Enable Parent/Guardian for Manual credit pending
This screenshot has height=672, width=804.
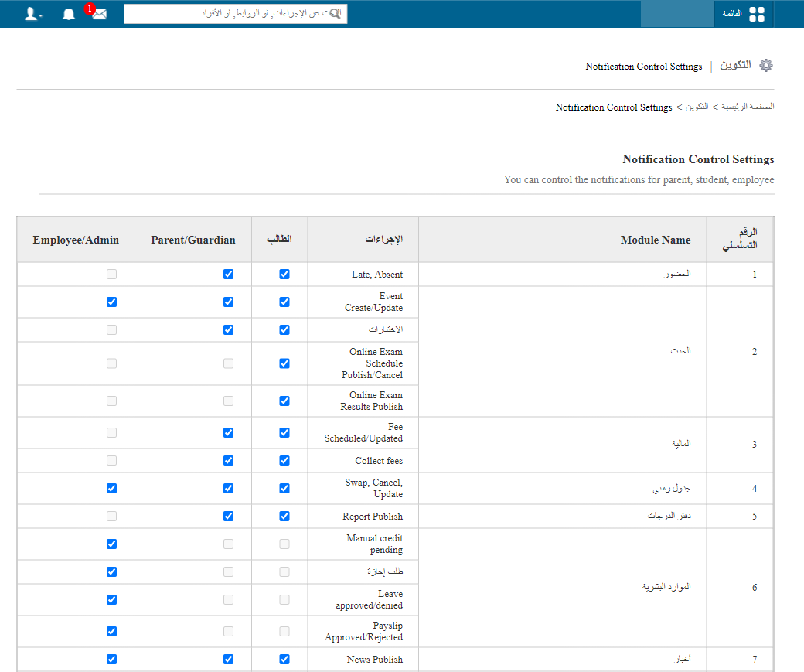(x=228, y=544)
